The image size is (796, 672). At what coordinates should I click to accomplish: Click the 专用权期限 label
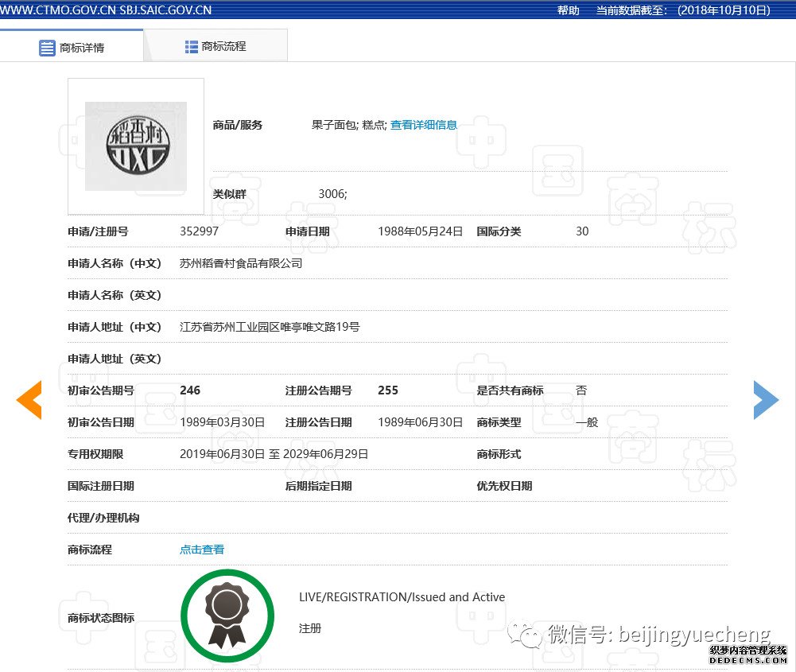95,454
